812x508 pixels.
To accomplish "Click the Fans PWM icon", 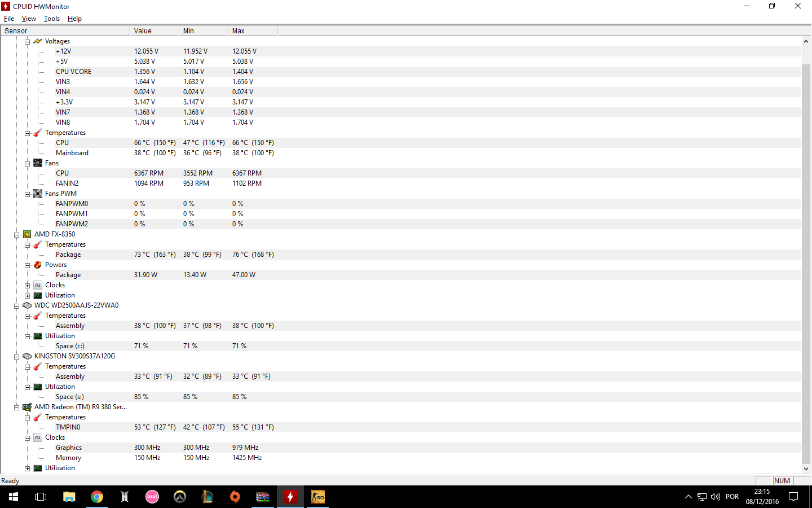I will tap(38, 194).
